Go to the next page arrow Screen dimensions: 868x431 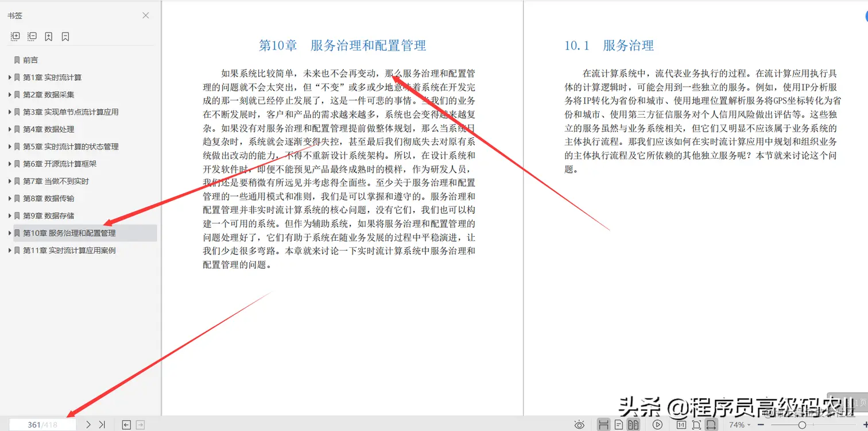point(87,425)
